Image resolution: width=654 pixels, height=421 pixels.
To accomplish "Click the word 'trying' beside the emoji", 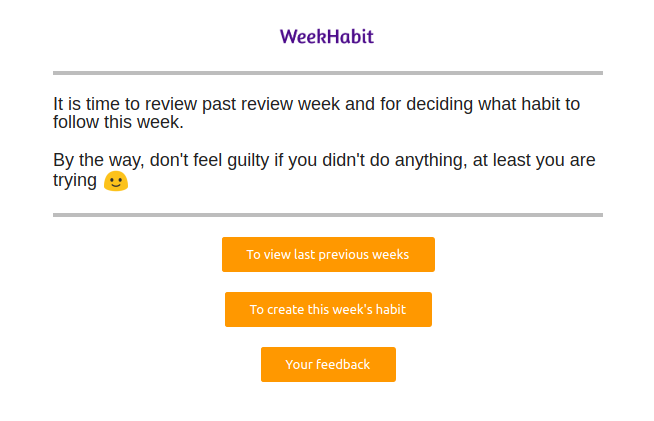I will pyautogui.click(x=75, y=181).
